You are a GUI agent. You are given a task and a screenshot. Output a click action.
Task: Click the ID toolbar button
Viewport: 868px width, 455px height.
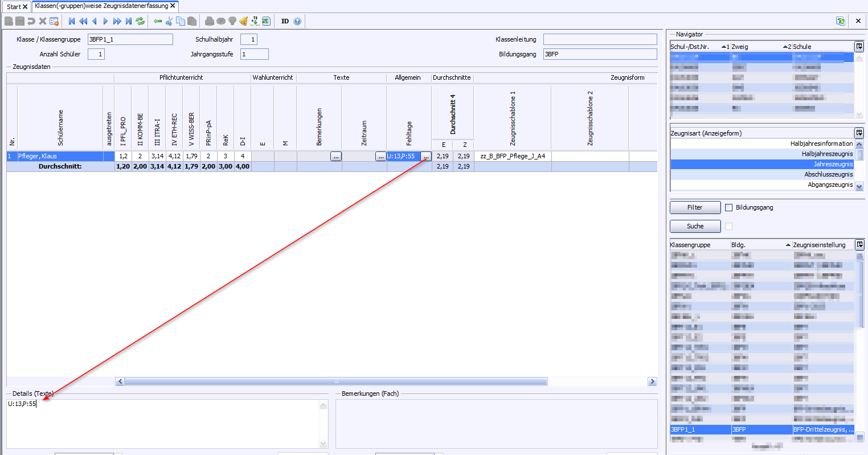tap(285, 21)
